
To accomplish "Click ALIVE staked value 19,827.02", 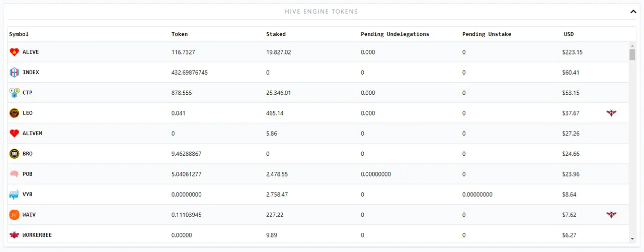I will 279,52.
